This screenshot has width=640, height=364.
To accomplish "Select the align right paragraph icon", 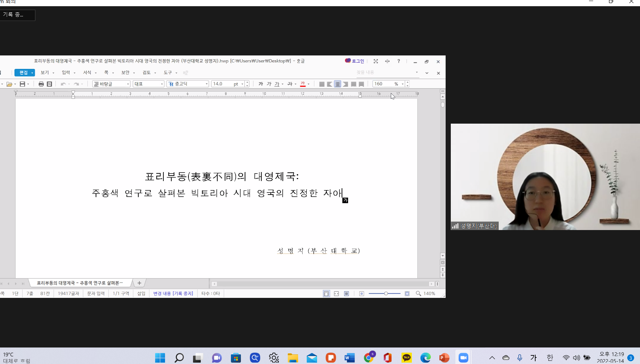I will (345, 84).
